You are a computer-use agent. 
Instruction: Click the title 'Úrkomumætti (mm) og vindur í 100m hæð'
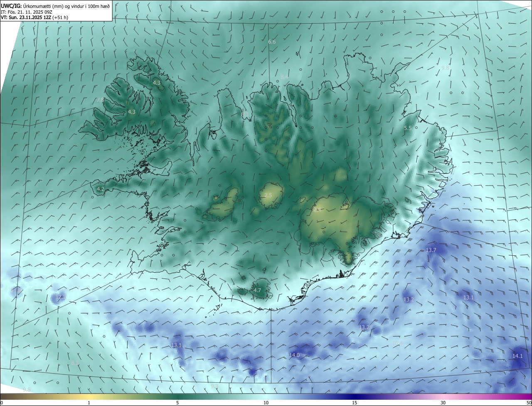tap(66, 6)
